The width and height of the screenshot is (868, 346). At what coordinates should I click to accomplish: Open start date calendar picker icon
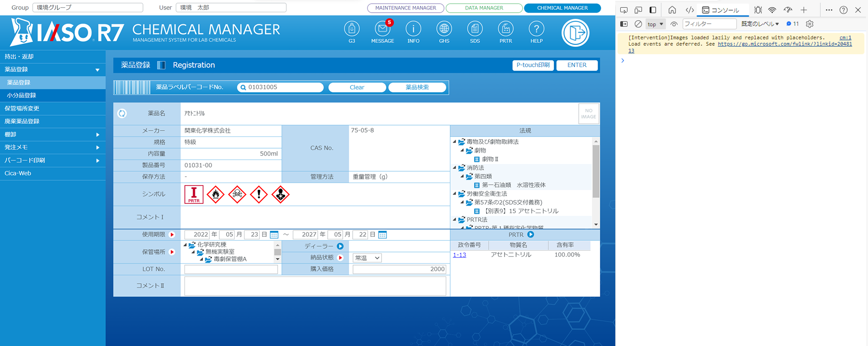(x=274, y=235)
